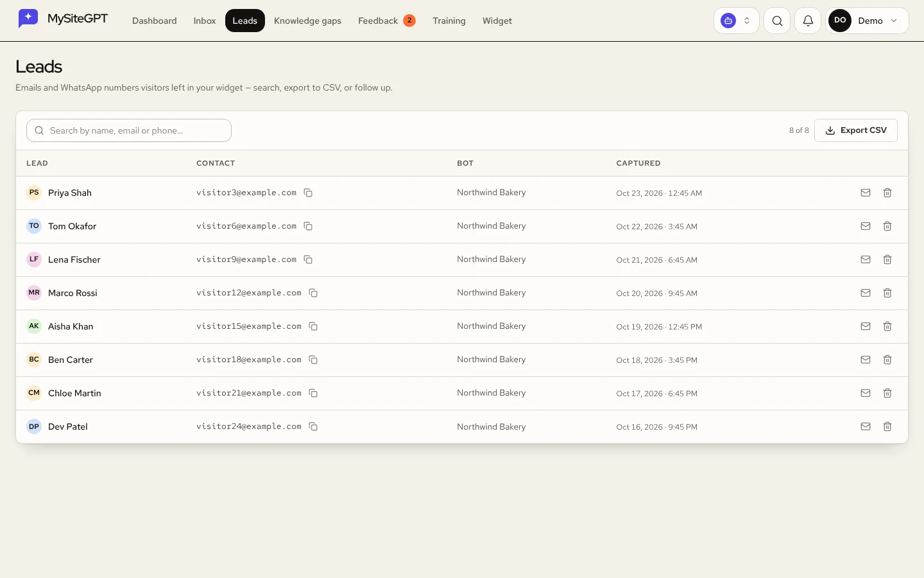Open the bot switcher dropdown
The height and width of the screenshot is (578, 924).
click(737, 21)
